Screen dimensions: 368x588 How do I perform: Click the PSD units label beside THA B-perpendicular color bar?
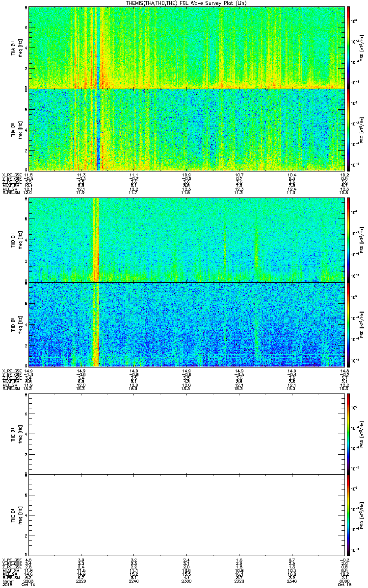click(x=362, y=48)
